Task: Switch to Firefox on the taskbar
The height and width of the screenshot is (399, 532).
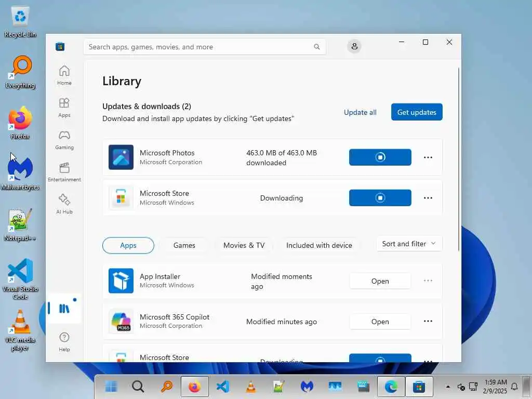Action: (x=195, y=386)
